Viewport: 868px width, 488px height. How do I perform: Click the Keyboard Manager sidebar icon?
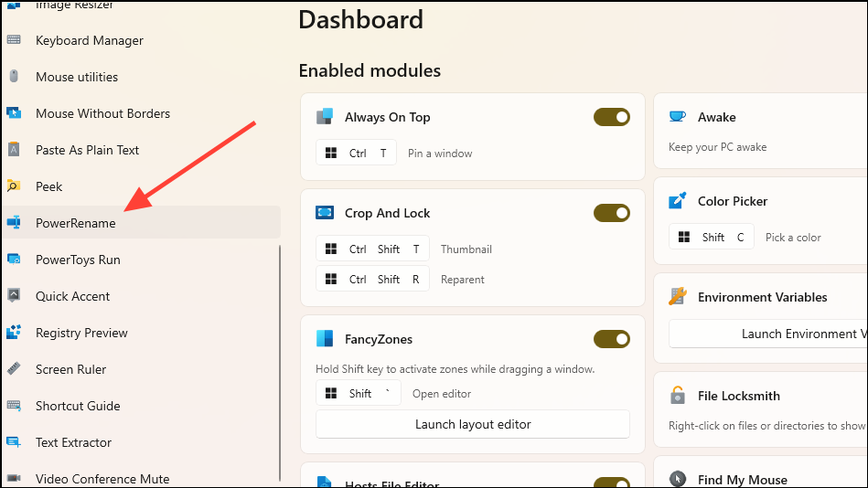click(14, 40)
